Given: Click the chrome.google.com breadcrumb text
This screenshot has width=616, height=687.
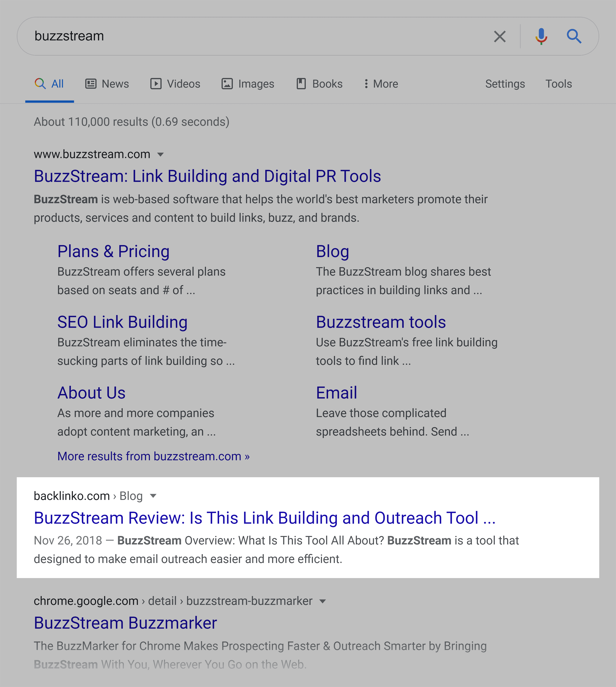Looking at the screenshot, I should coord(173,601).
